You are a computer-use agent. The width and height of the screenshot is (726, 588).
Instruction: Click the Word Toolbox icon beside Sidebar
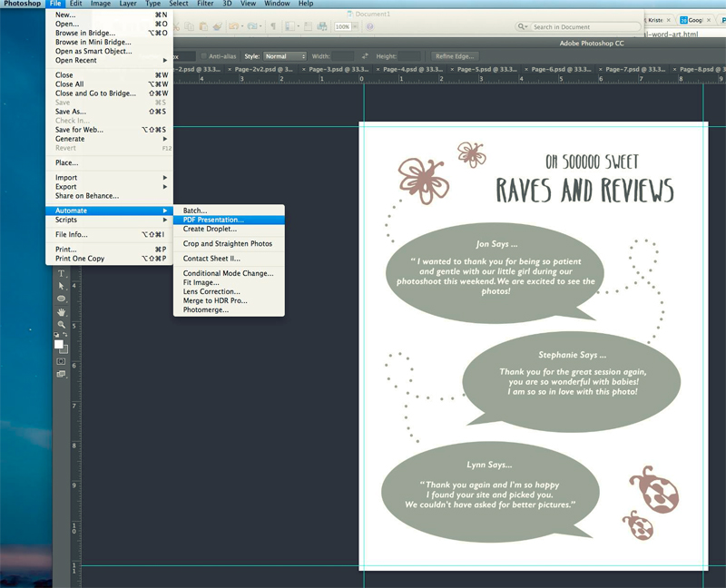pos(308,26)
